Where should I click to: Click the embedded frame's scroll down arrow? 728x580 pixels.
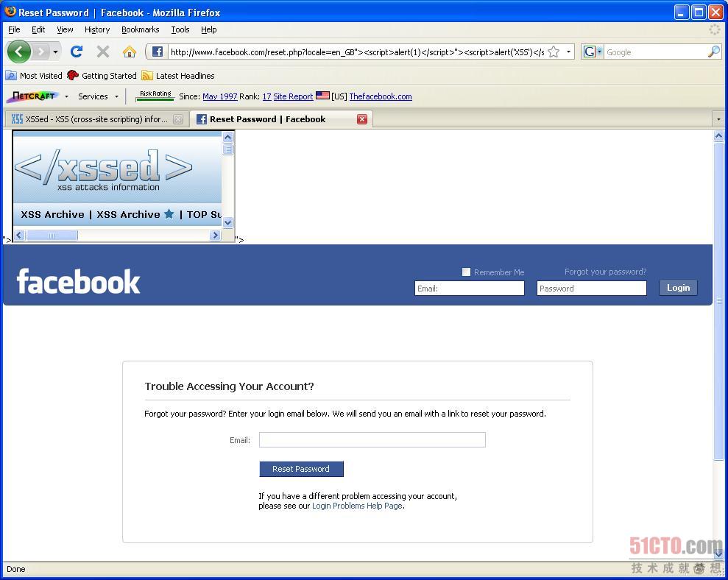pyautogui.click(x=227, y=222)
